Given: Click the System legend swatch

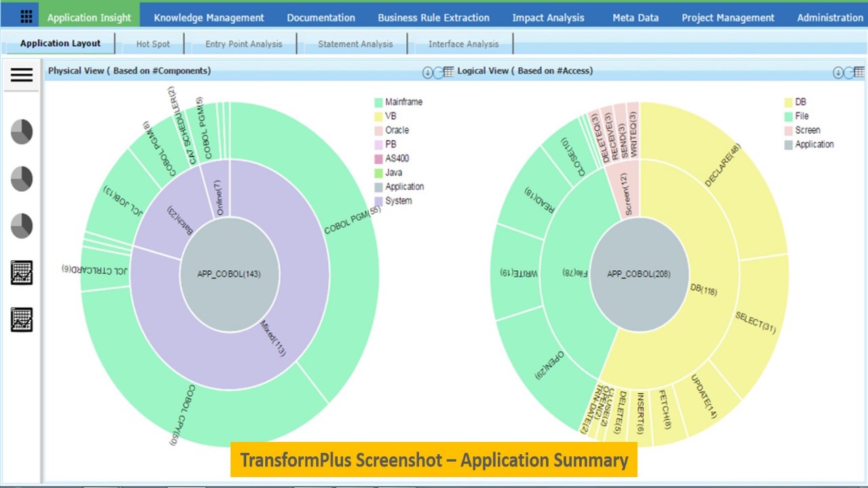Looking at the screenshot, I should 378,201.
